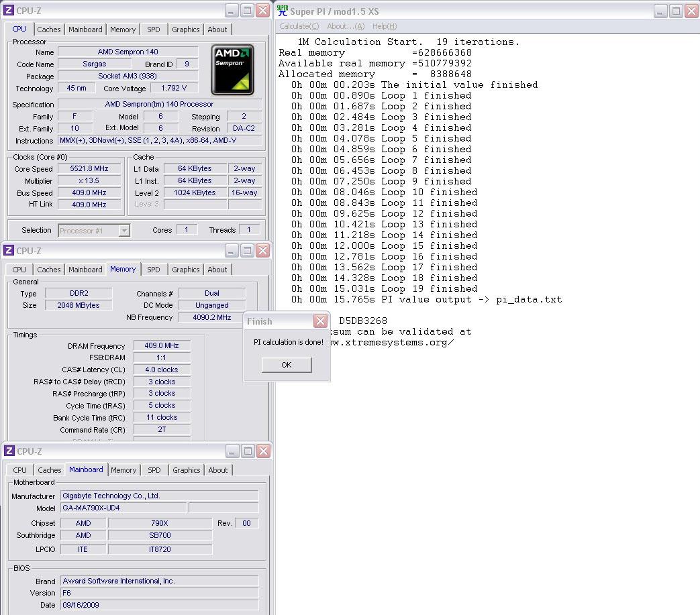Click the LPCIO value IT8720
The image size is (700, 615).
coord(160,549)
